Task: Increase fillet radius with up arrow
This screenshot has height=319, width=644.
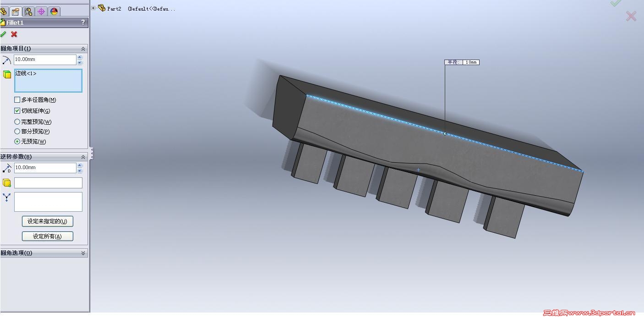Action: tap(80, 57)
